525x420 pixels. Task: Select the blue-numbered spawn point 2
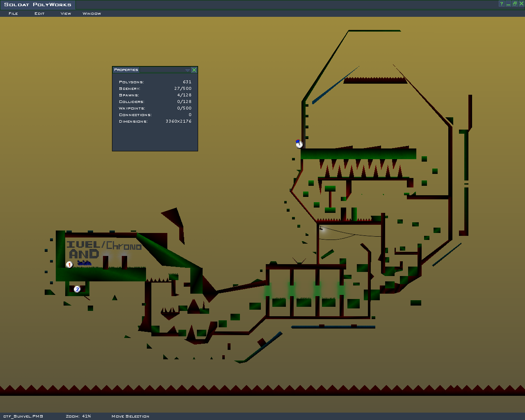point(77,289)
